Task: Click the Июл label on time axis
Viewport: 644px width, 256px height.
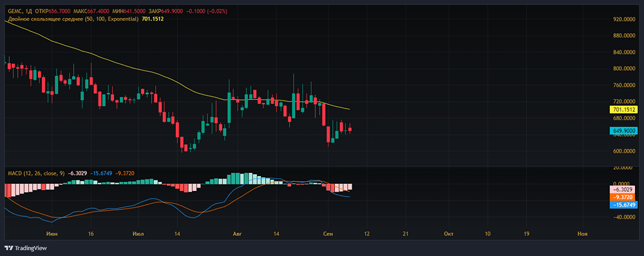Action: coord(139,233)
